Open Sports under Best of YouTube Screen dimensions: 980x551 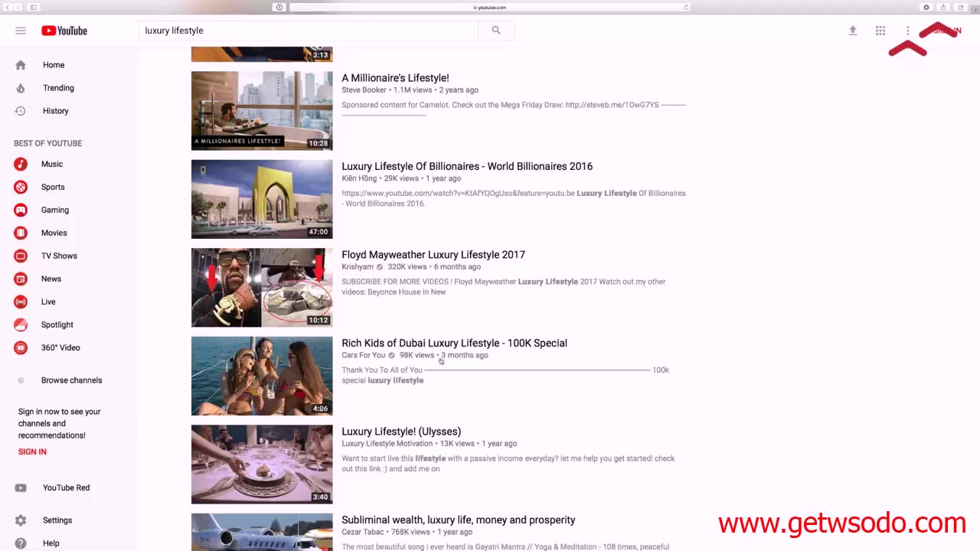[53, 187]
